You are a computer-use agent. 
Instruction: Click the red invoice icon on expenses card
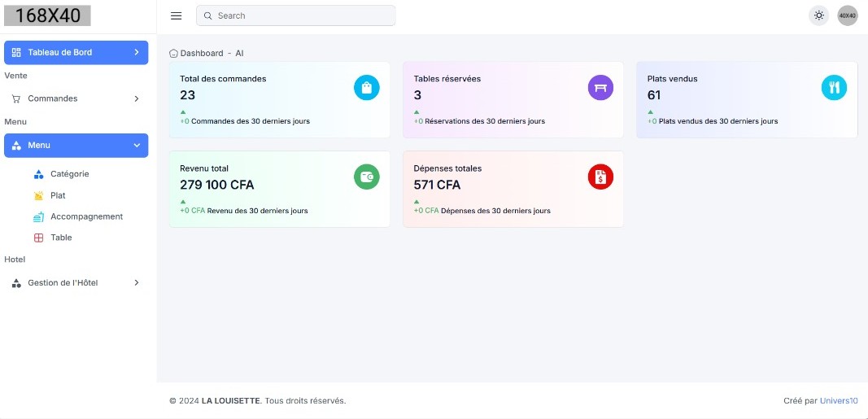click(600, 177)
